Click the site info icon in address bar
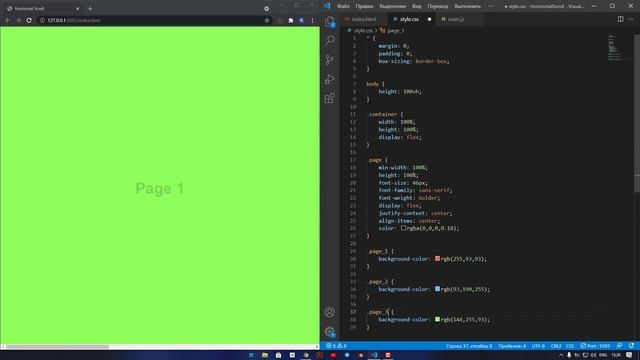The width and height of the screenshot is (640, 360). (x=42, y=20)
